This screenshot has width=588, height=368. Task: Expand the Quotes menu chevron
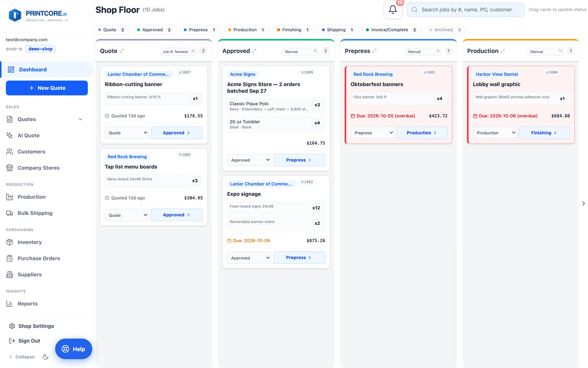tap(80, 119)
